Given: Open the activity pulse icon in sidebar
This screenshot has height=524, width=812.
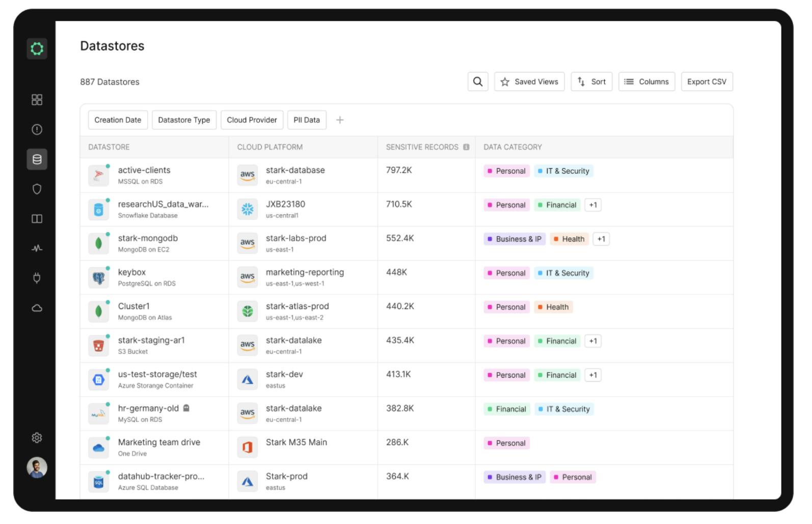Looking at the screenshot, I should [x=37, y=249].
